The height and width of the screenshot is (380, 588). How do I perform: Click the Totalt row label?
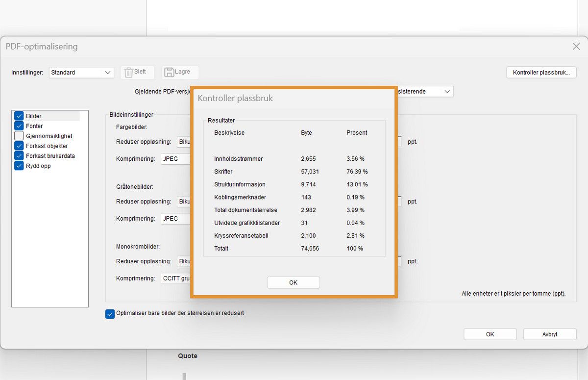pyautogui.click(x=221, y=248)
